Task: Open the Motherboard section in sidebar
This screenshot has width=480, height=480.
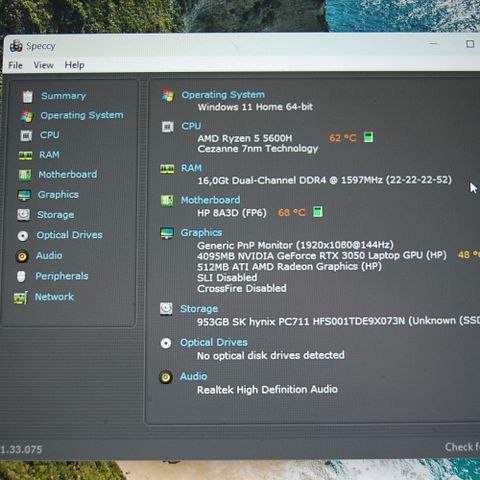Action: [x=68, y=174]
